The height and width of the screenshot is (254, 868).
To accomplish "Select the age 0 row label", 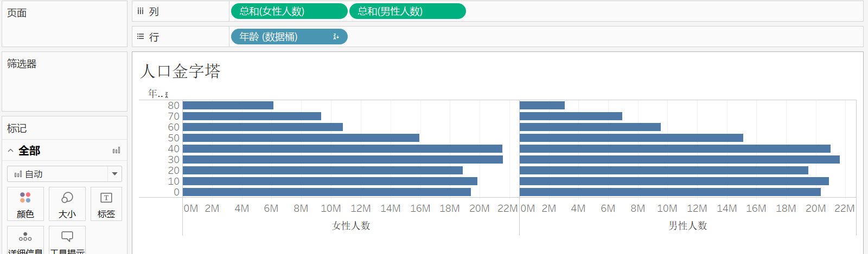I will pos(176,192).
